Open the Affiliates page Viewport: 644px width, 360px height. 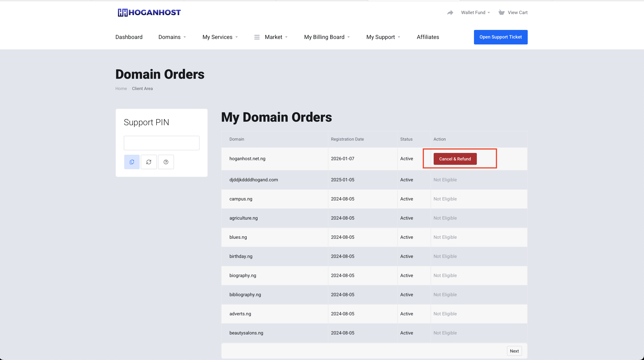pos(428,37)
